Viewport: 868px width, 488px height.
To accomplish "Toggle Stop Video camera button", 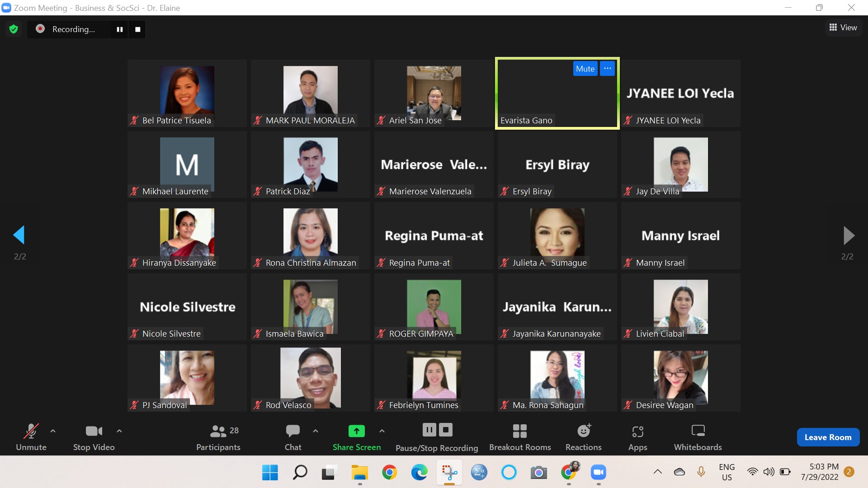I will 94,437.
